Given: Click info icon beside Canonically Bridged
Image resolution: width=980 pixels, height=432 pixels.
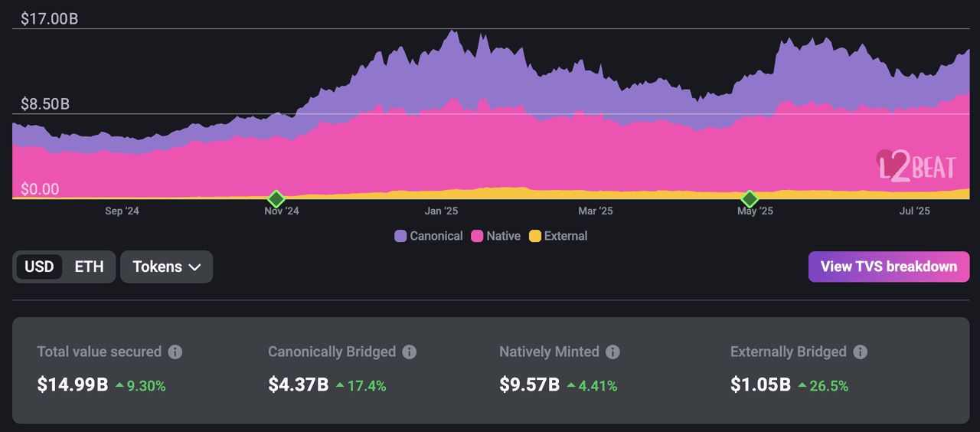Looking at the screenshot, I should (410, 352).
